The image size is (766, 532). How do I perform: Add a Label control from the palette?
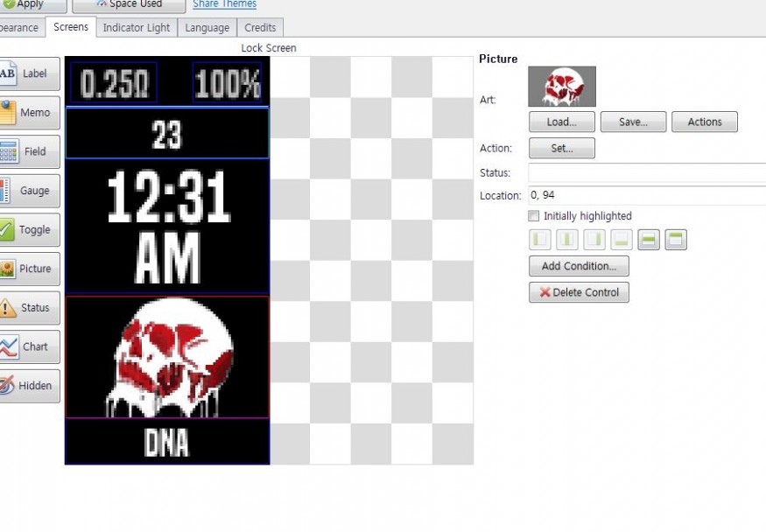click(30, 73)
